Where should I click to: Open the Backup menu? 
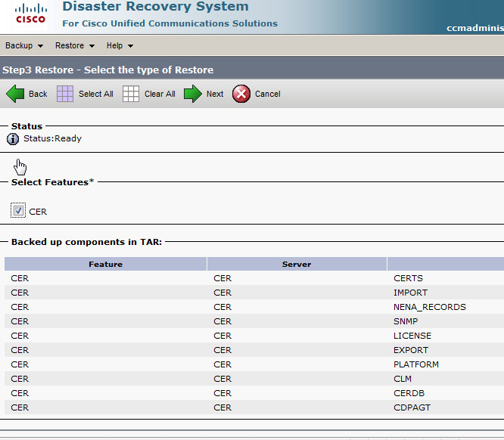pos(24,45)
